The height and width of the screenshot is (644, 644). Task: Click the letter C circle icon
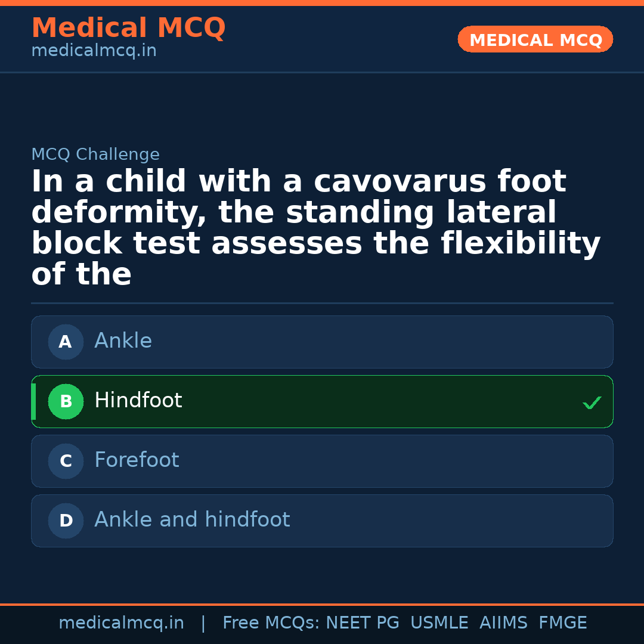(66, 462)
